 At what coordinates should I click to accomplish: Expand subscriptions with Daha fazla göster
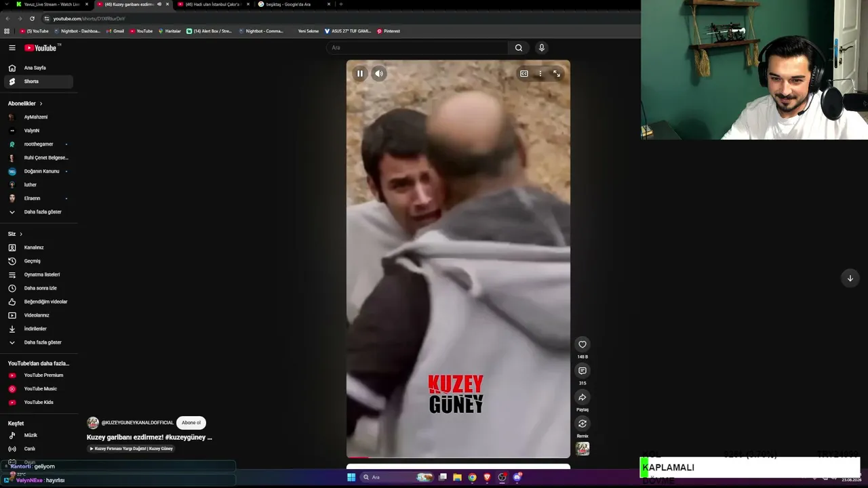pos(39,211)
